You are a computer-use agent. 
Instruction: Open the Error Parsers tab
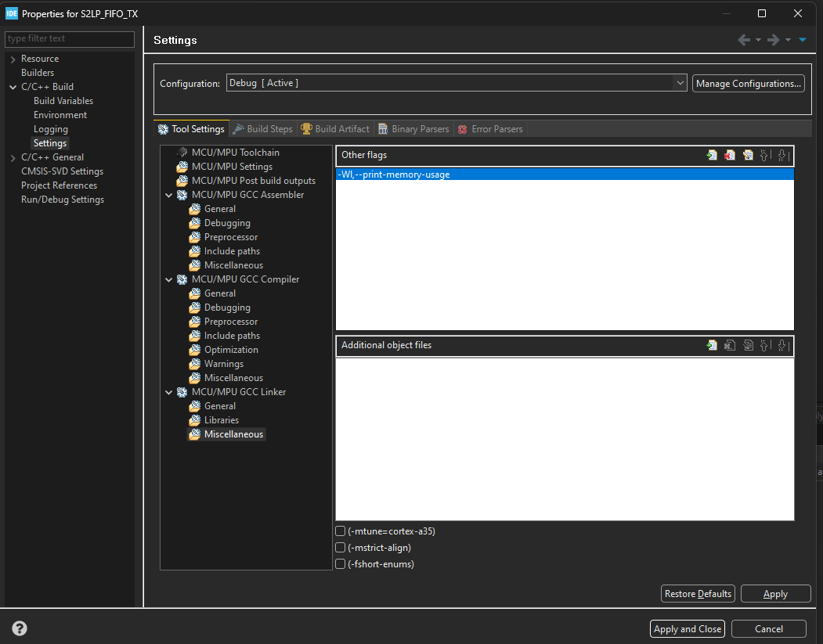[x=490, y=128]
